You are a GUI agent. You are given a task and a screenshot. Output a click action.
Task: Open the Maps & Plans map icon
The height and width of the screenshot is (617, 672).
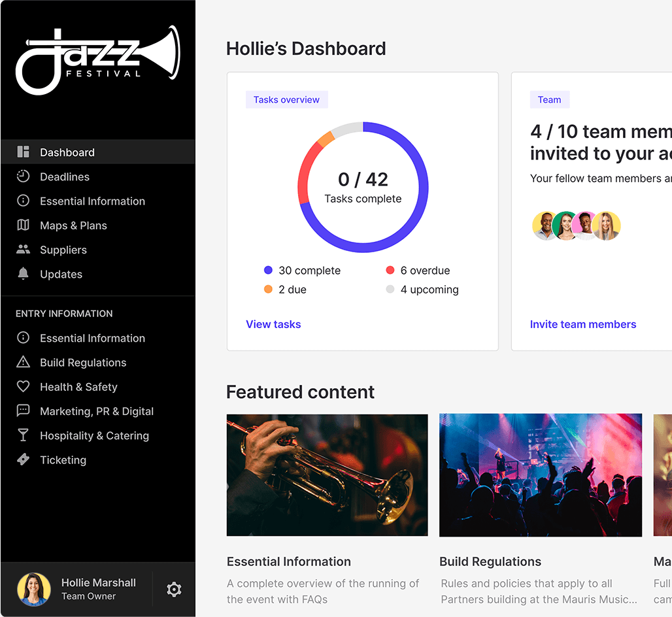coord(22,225)
